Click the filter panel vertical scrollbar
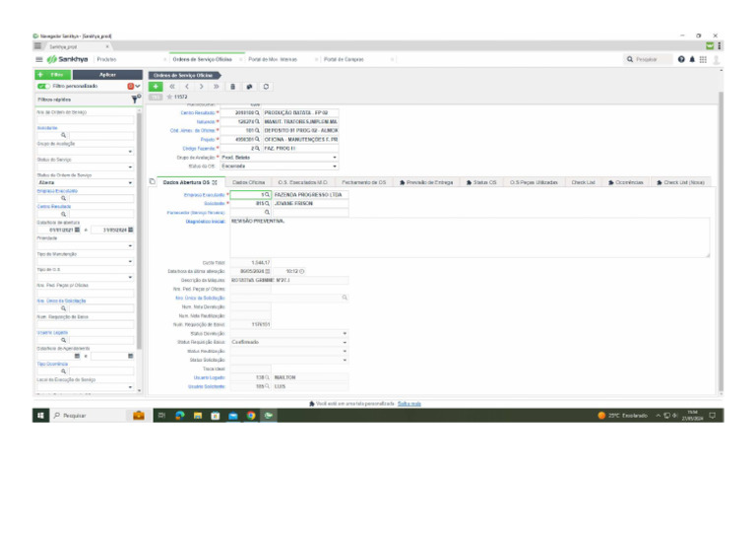The height and width of the screenshot is (535, 756). click(x=140, y=232)
